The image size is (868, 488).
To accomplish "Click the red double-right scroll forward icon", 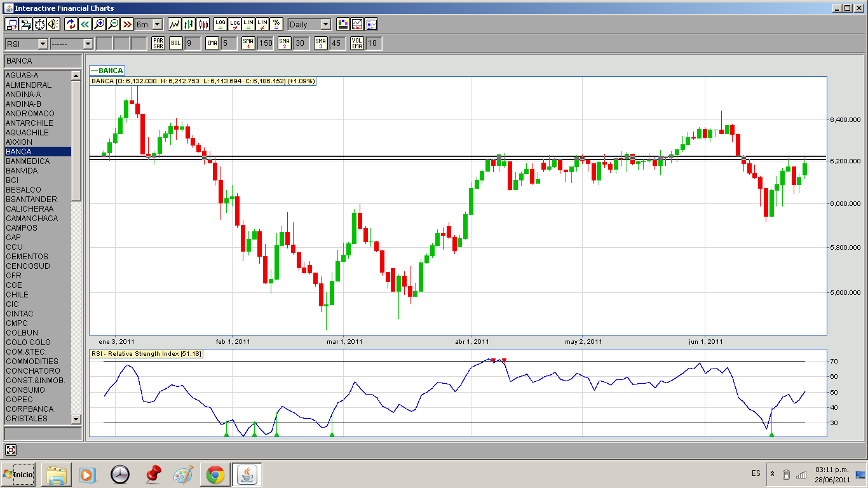I will pyautogui.click(x=127, y=24).
